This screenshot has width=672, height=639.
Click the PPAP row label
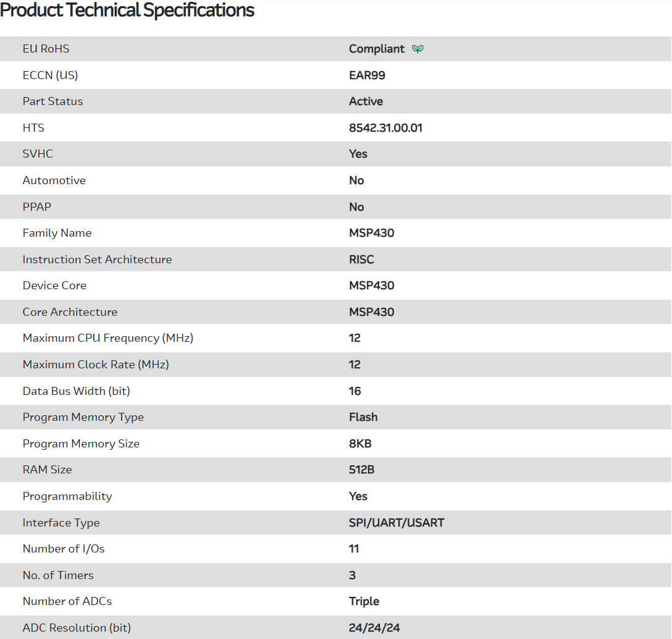coord(37,207)
